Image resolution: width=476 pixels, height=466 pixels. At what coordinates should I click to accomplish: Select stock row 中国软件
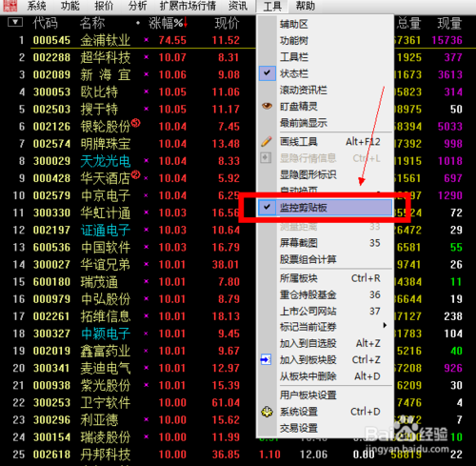pyautogui.click(x=105, y=248)
